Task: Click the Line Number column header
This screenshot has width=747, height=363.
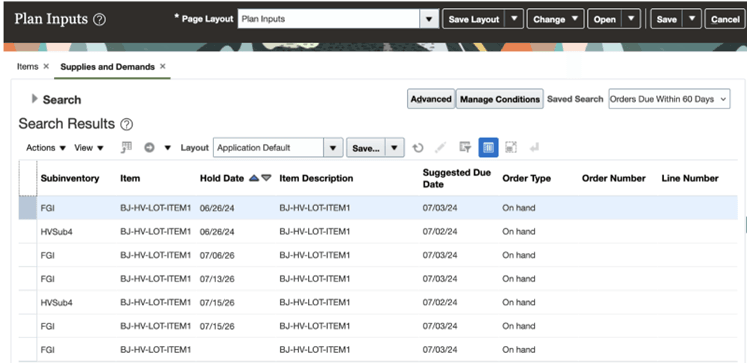Action: 690,178
